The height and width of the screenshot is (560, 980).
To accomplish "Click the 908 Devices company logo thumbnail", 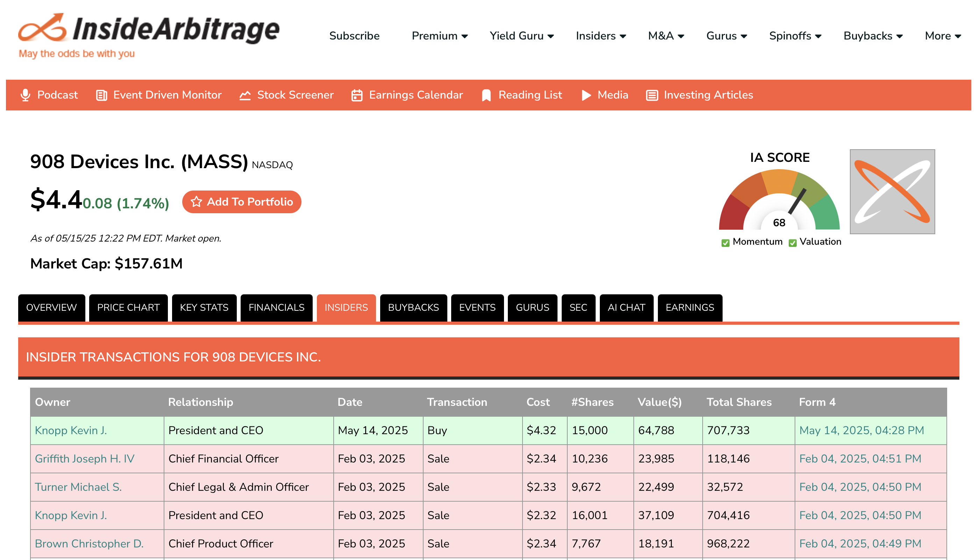I will 892,192.
